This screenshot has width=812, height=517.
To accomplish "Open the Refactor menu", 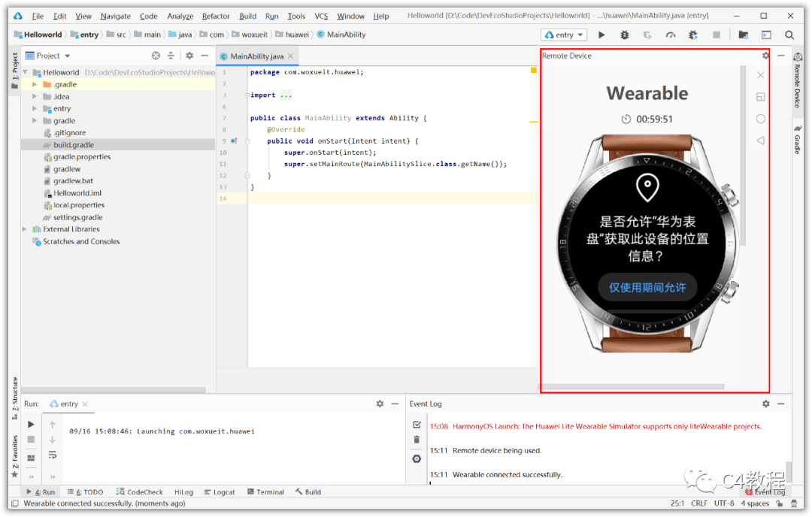I will [216, 16].
